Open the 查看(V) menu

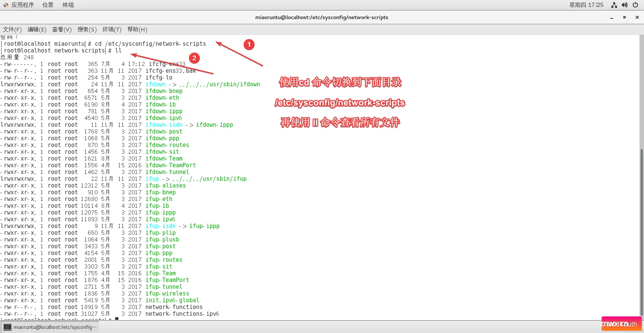[x=61, y=30]
